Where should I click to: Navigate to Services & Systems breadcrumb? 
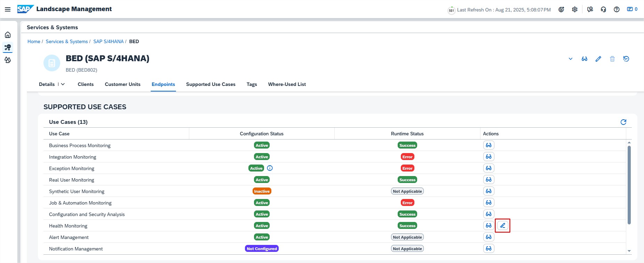pos(67,41)
